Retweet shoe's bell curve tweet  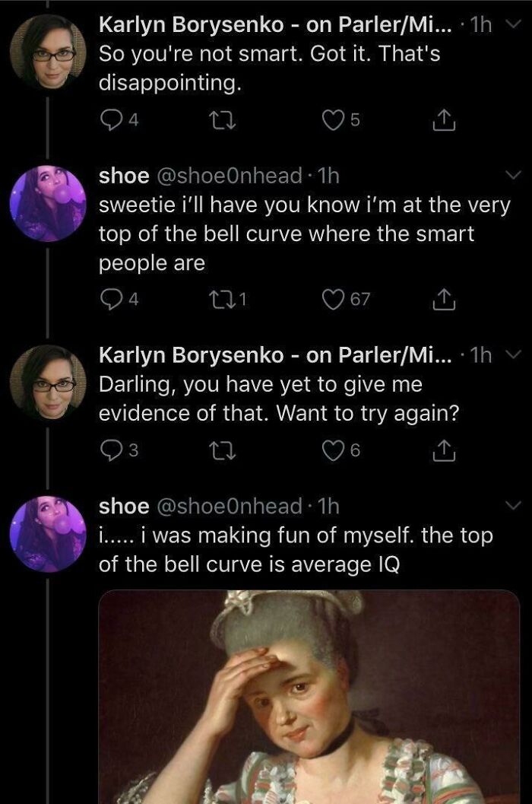220,295
